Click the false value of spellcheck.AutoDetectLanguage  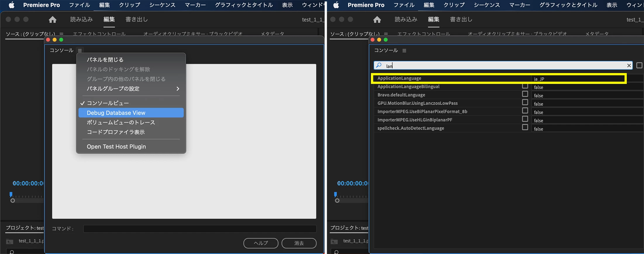pyautogui.click(x=538, y=129)
